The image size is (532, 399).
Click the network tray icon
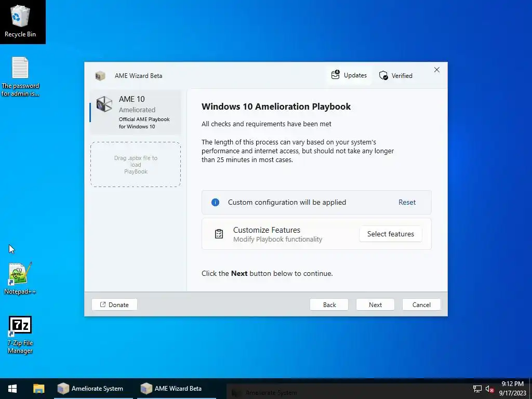coord(477,389)
